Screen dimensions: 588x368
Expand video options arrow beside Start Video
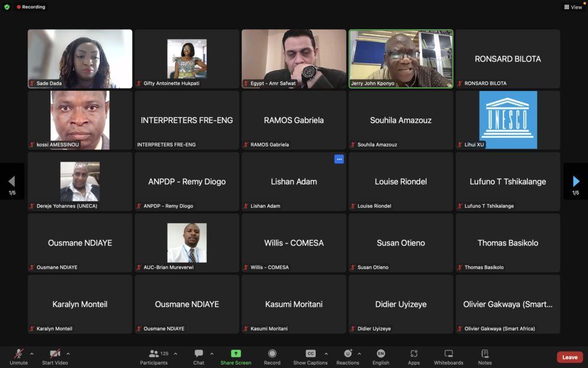tap(68, 354)
